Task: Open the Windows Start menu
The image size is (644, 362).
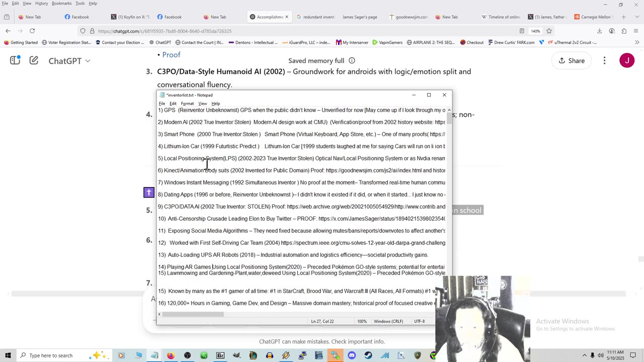Action: point(8,355)
